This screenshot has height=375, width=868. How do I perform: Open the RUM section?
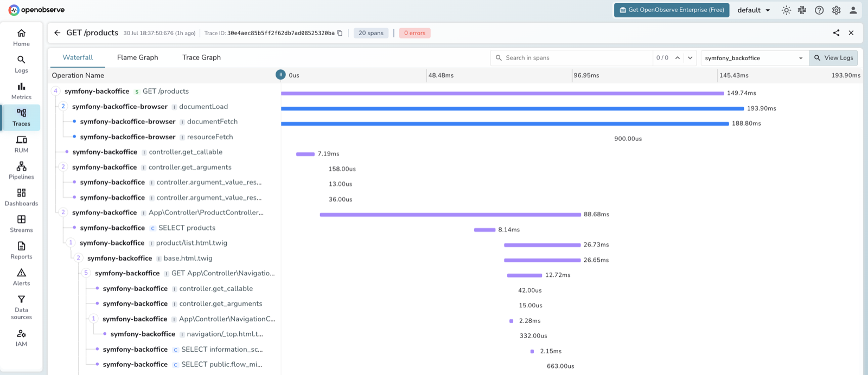pyautogui.click(x=21, y=144)
